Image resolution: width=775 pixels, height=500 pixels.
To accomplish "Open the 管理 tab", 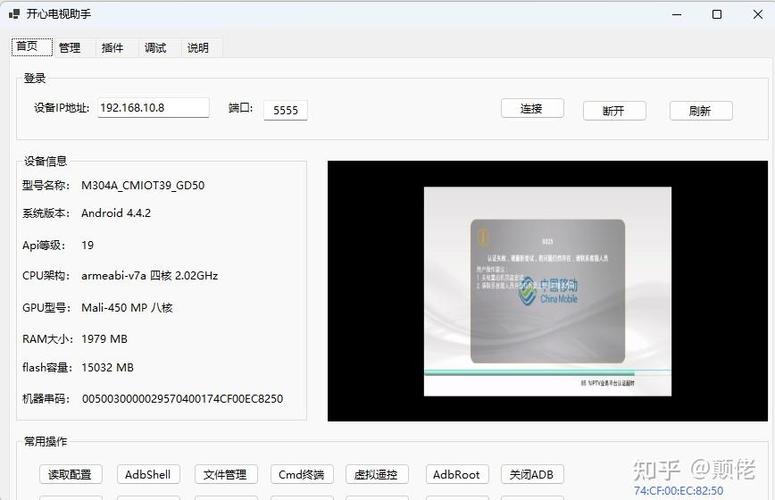I will click(70, 47).
